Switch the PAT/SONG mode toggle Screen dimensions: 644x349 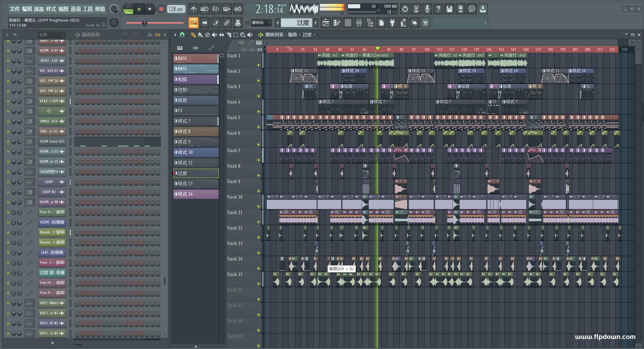point(129,9)
